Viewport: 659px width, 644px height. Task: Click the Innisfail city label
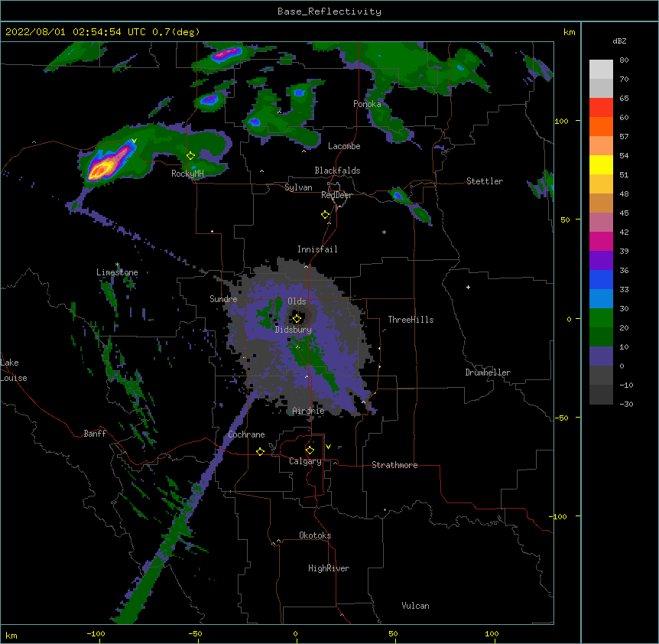click(317, 249)
